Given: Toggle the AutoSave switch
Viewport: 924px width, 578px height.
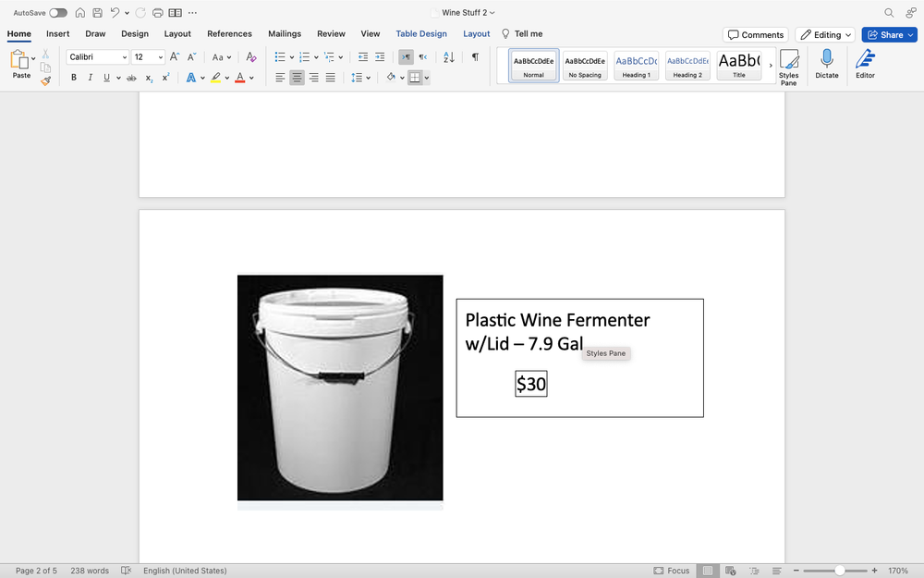Looking at the screenshot, I should pos(57,13).
